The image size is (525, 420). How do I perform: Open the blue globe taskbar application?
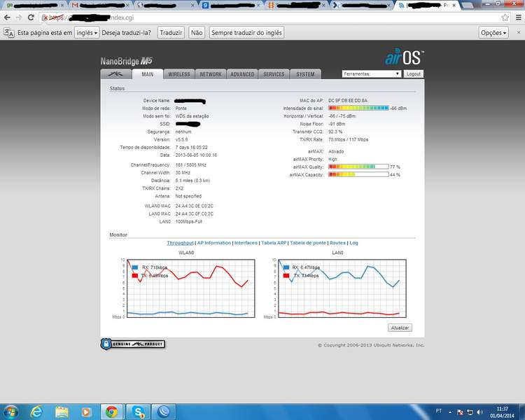(x=164, y=412)
